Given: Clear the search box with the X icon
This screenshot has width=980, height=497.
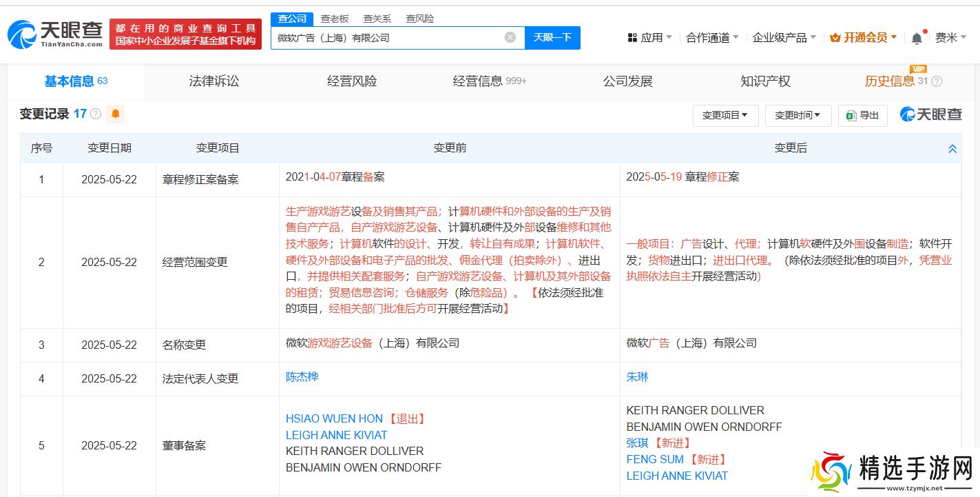Looking at the screenshot, I should pyautogui.click(x=510, y=37).
